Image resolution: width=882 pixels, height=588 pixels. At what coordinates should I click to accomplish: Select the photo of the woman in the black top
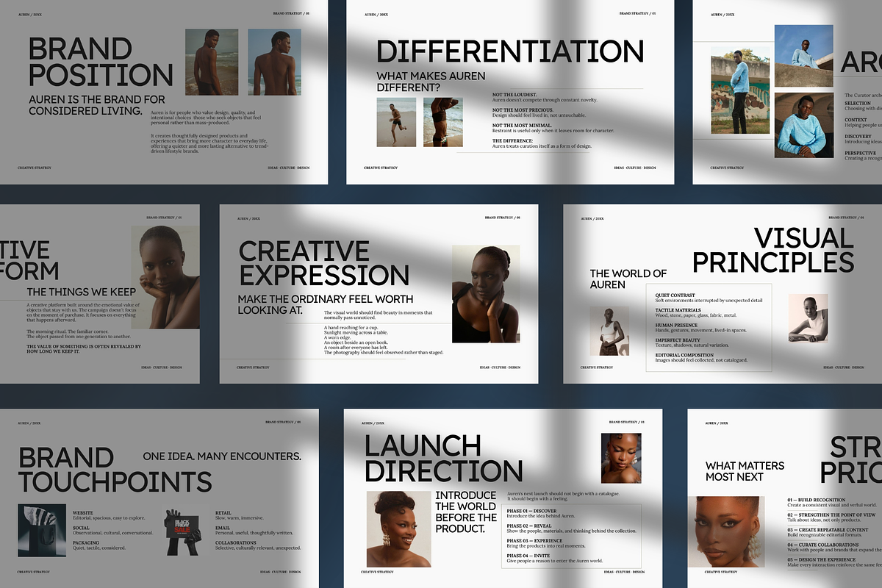pyautogui.click(x=486, y=294)
